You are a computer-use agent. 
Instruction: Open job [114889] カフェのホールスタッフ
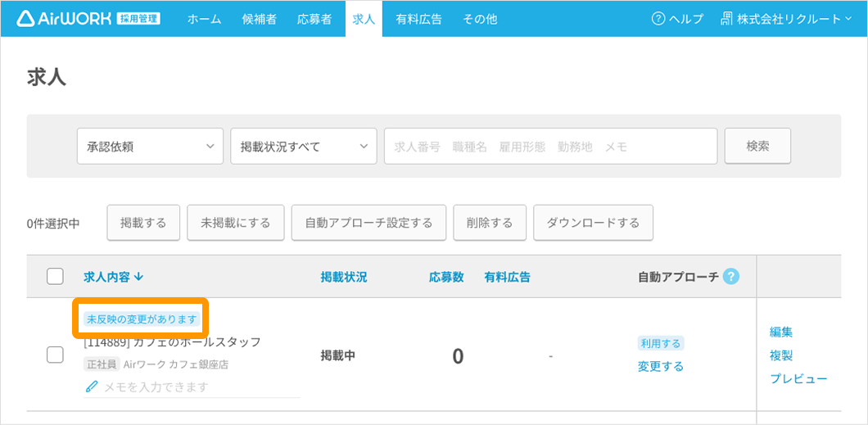[172, 342]
